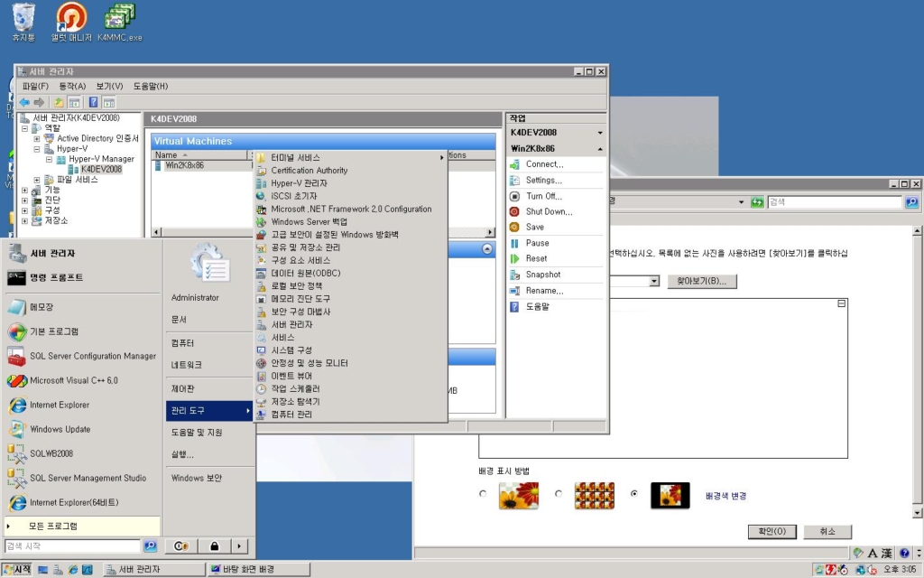This screenshot has width=924, height=578.
Task: Click the 검색 field in the background window
Action: [835, 202]
